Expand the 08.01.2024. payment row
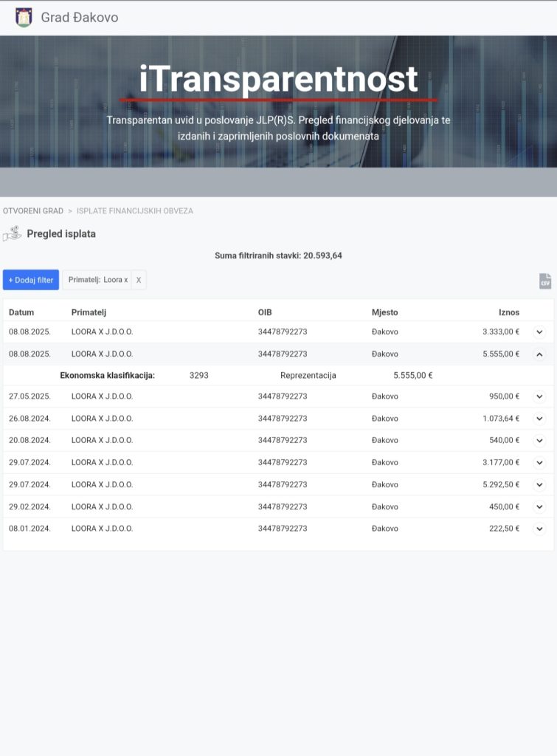Screen dimensions: 557x756 coord(539,529)
